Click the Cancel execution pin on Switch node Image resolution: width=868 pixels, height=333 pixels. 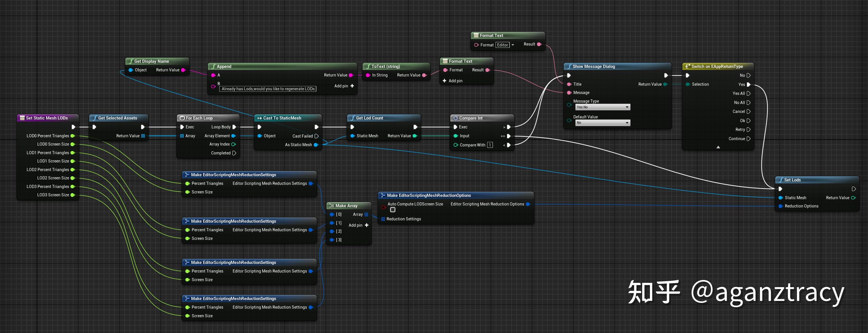(749, 111)
